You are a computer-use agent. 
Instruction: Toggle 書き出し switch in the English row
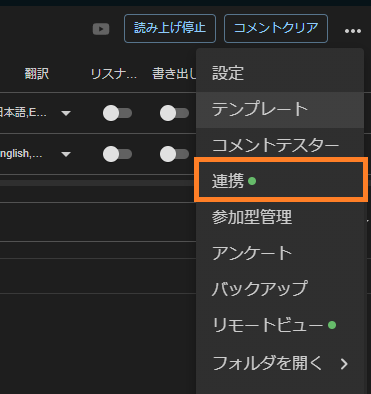174,154
